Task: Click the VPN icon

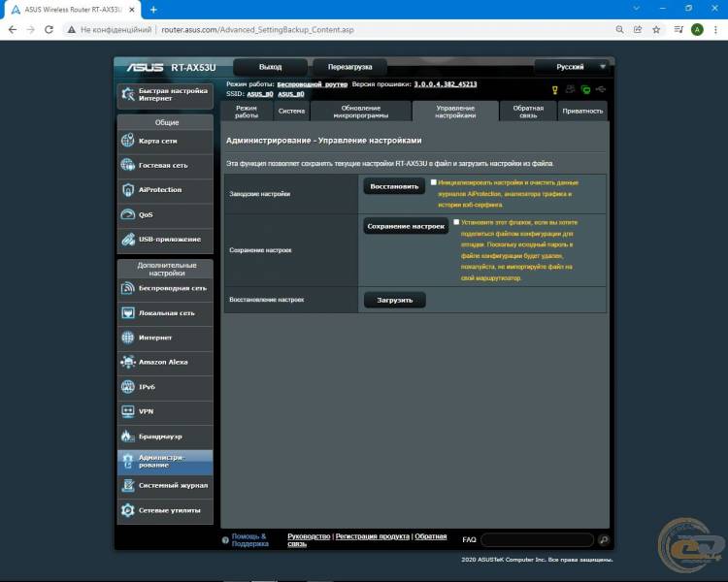Action: pos(128,411)
